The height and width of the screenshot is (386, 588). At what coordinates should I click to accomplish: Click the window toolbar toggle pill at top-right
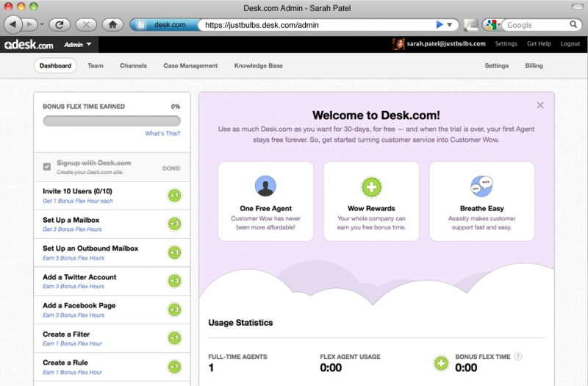[x=577, y=7]
